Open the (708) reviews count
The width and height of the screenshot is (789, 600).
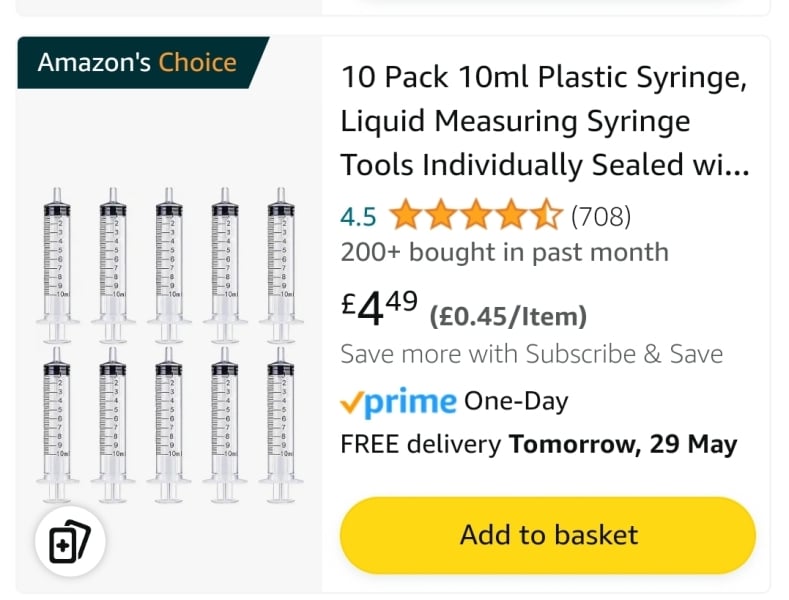600,216
